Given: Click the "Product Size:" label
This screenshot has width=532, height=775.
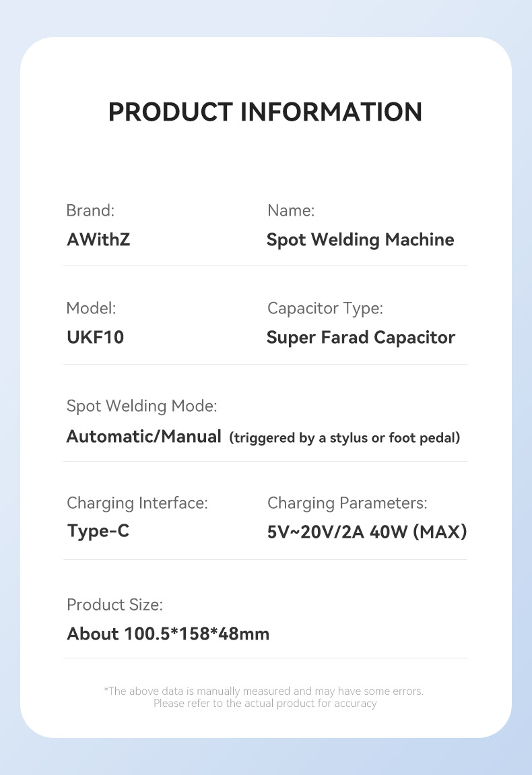Looking at the screenshot, I should [x=114, y=604].
